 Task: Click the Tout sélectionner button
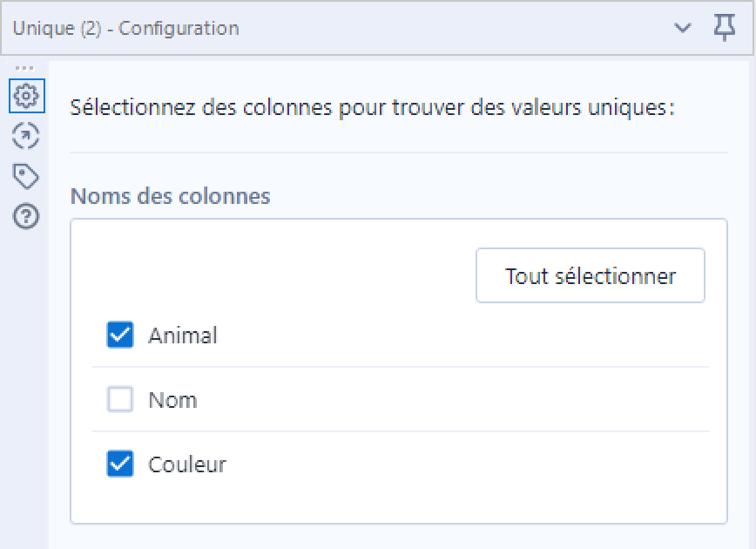click(591, 275)
